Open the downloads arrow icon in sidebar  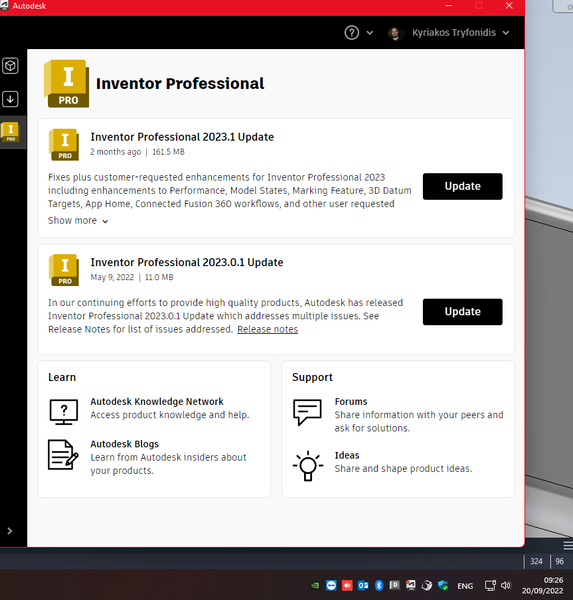click(x=10, y=99)
